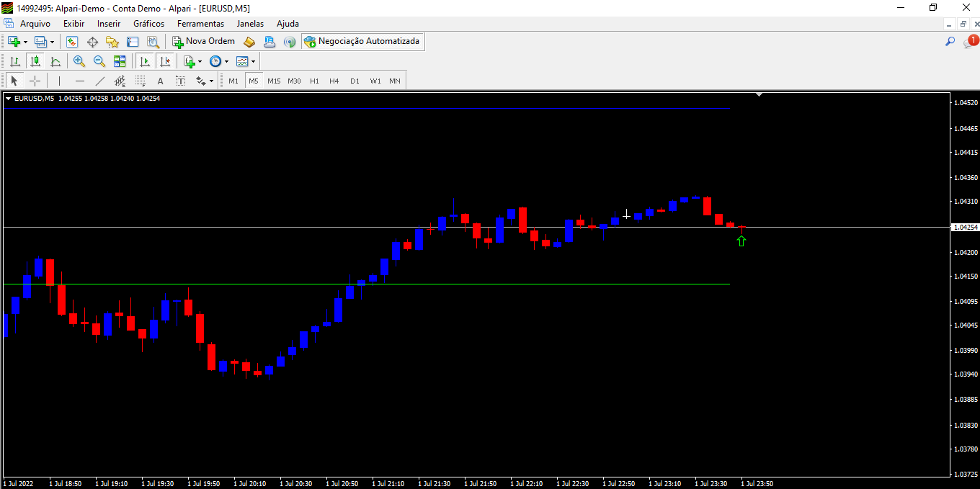Open a new chart window

[x=14, y=42]
